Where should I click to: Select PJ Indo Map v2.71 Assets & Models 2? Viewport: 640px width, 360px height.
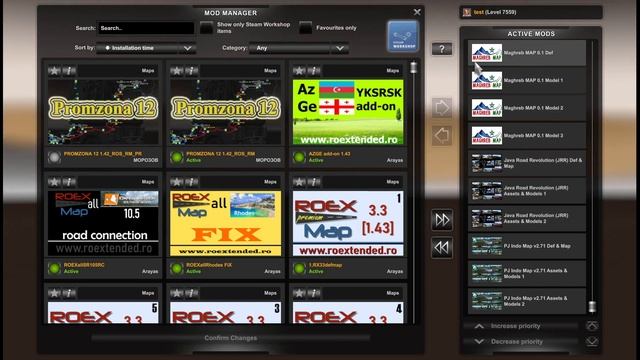[x=527, y=301]
